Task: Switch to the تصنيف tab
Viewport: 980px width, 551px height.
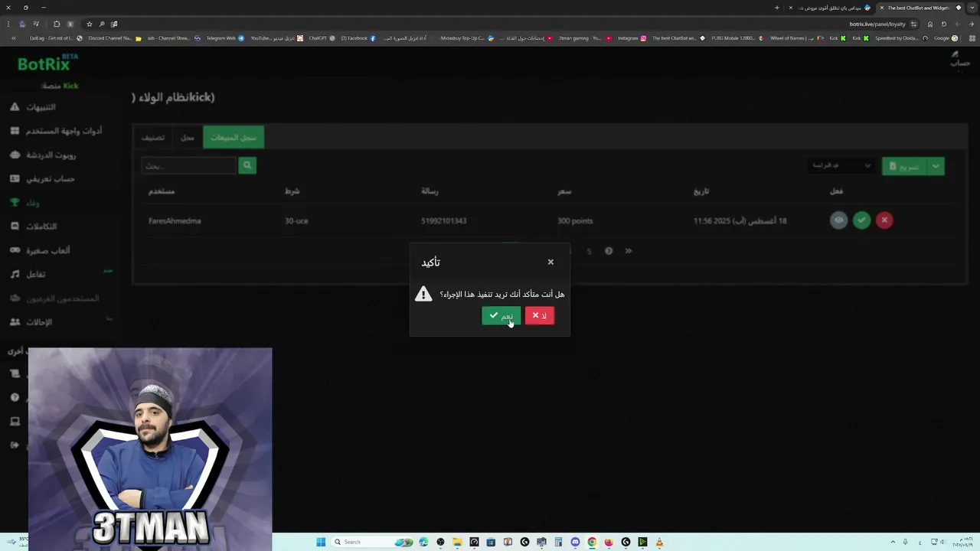Action: tap(153, 138)
